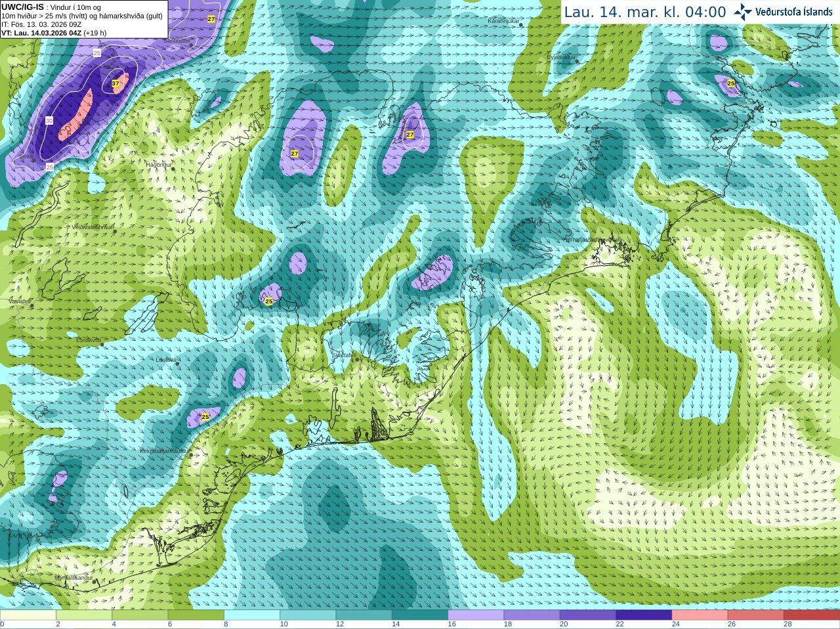
Task: Click the scale number 16
Action: 451,624
